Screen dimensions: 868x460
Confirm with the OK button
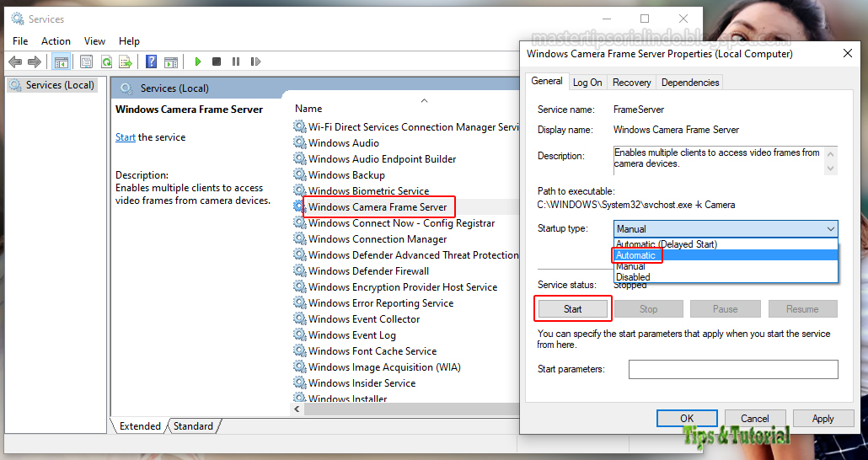click(x=687, y=419)
